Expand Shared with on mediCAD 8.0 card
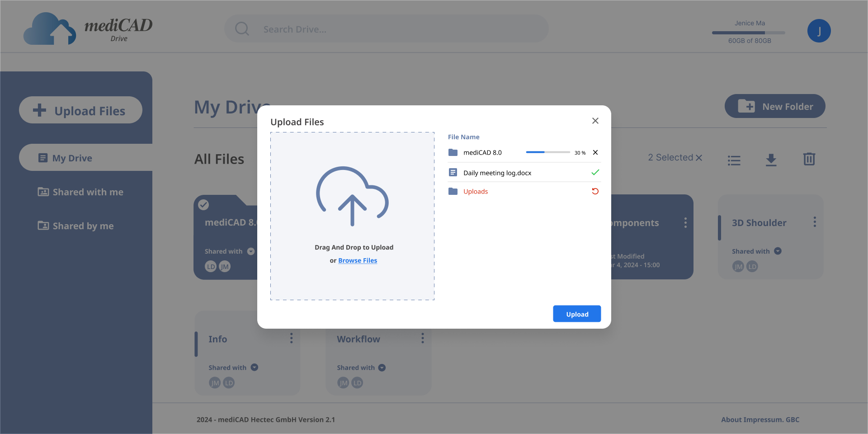 coord(251,251)
